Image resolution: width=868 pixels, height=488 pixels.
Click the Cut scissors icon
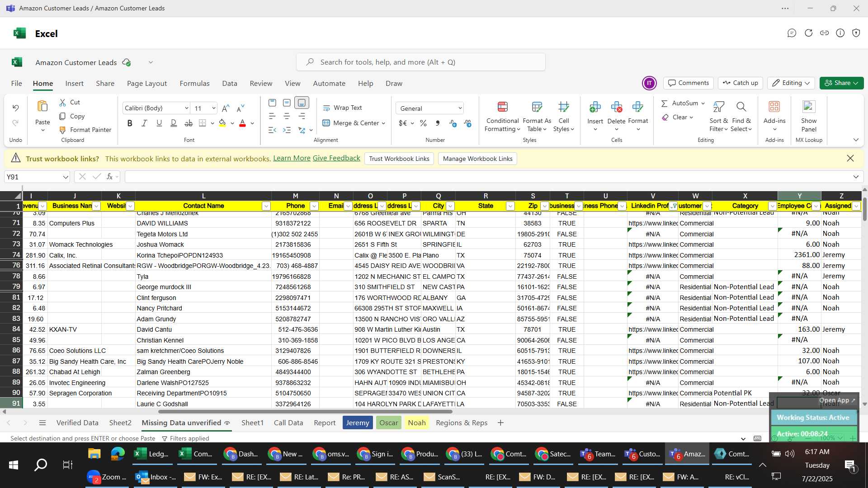62,103
